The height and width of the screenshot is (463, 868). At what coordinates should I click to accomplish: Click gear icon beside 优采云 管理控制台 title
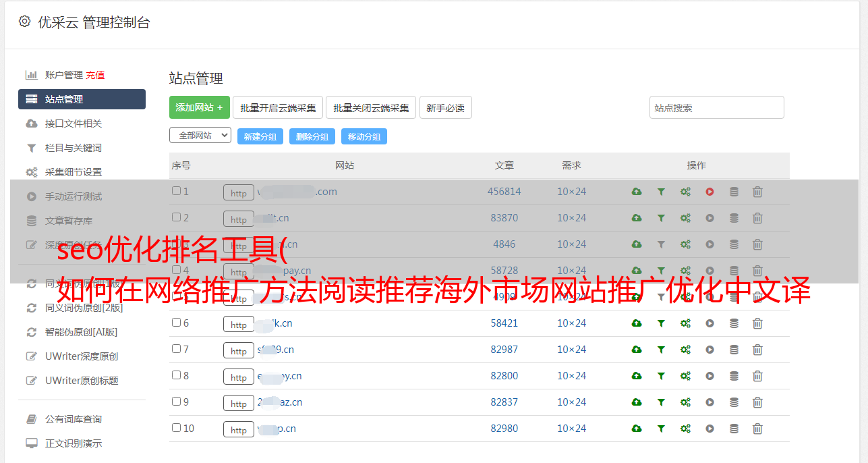point(24,22)
